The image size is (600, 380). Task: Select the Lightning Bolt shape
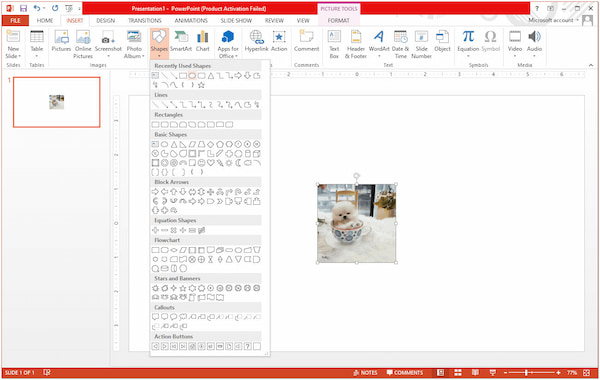[x=220, y=163]
